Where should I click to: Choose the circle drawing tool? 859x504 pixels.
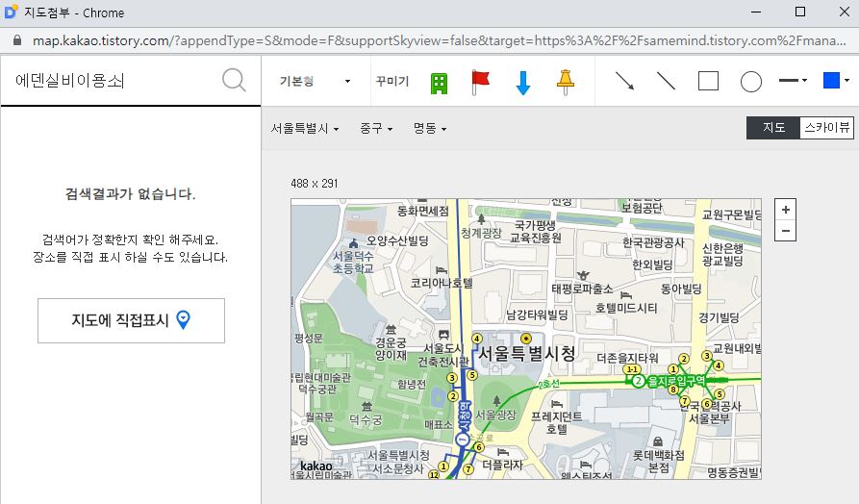click(x=751, y=82)
